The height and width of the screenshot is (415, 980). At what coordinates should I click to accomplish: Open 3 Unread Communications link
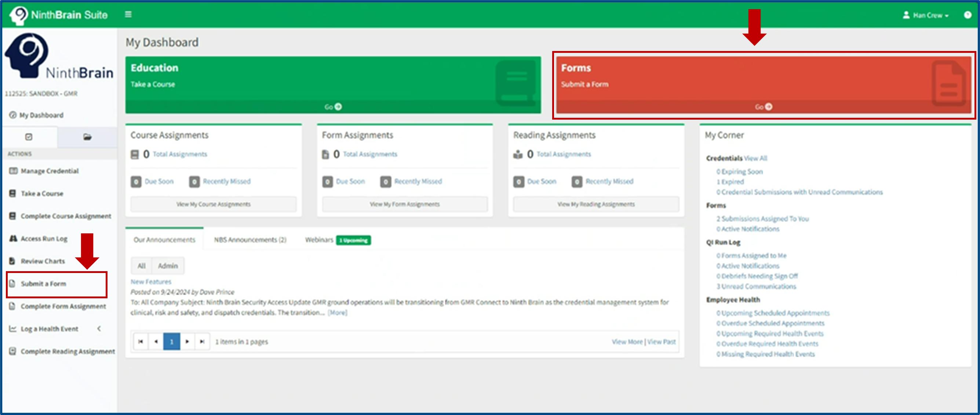pyautogui.click(x=756, y=287)
